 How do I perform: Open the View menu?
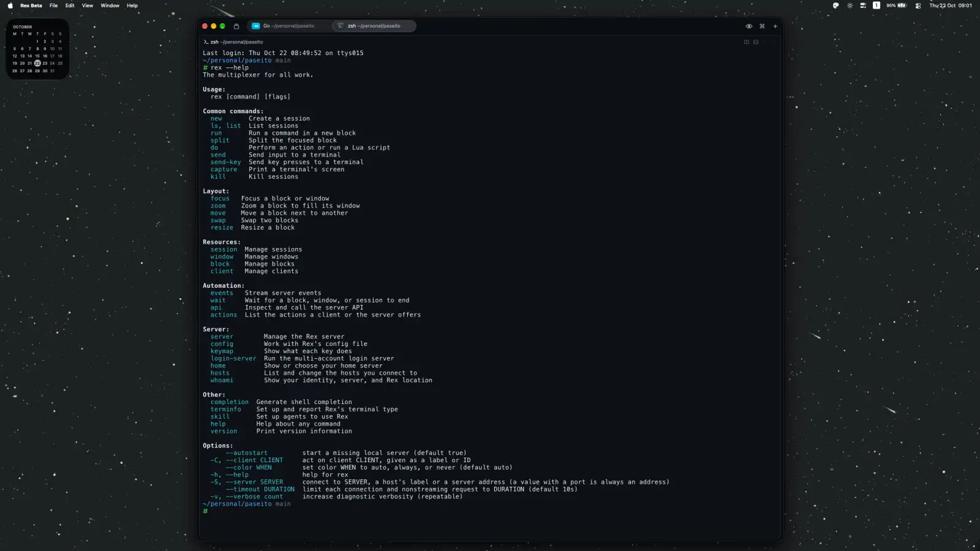coord(88,6)
